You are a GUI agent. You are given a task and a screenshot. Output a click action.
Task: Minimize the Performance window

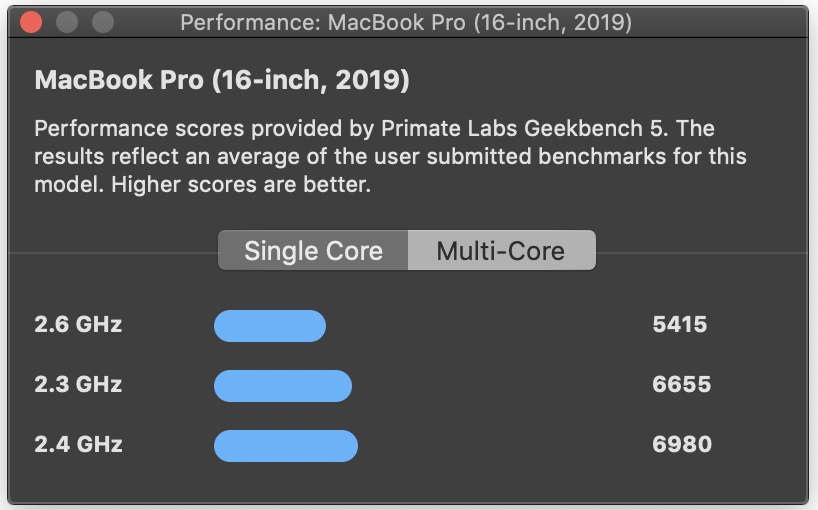[66, 22]
